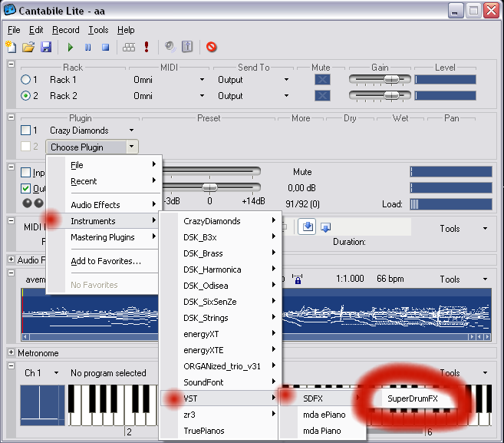Open Ch 1 channel dropdown
504x443 pixels.
coord(56,373)
